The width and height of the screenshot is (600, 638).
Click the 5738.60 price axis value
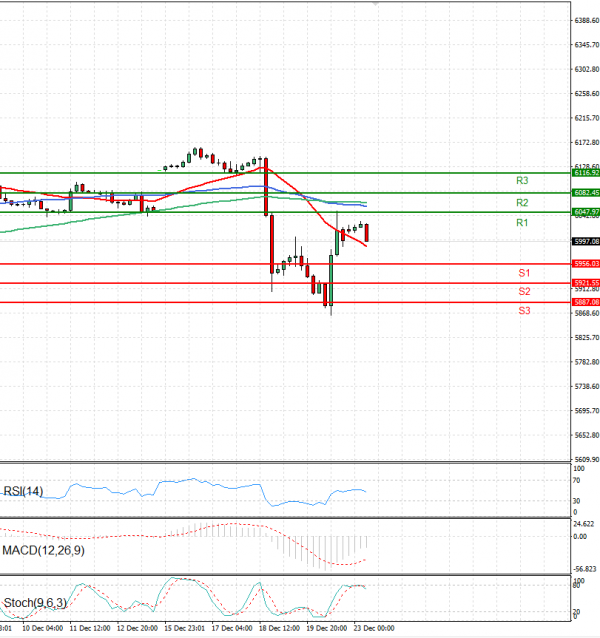coord(587,387)
